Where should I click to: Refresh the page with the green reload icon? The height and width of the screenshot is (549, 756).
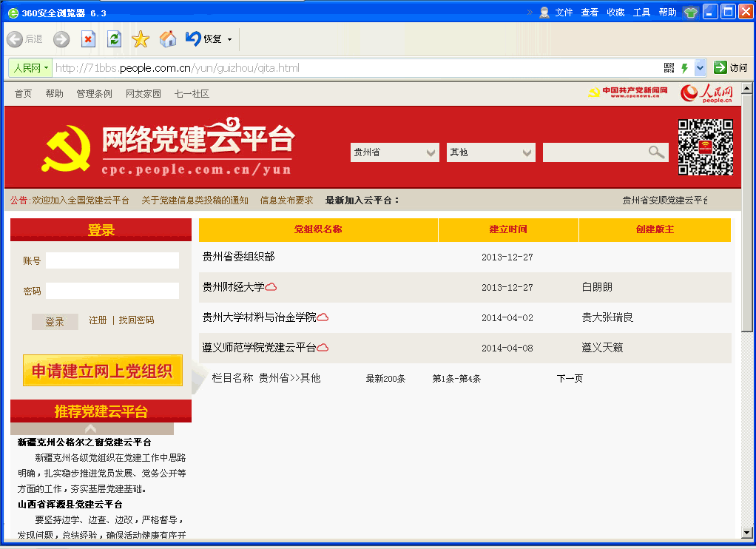click(x=114, y=39)
